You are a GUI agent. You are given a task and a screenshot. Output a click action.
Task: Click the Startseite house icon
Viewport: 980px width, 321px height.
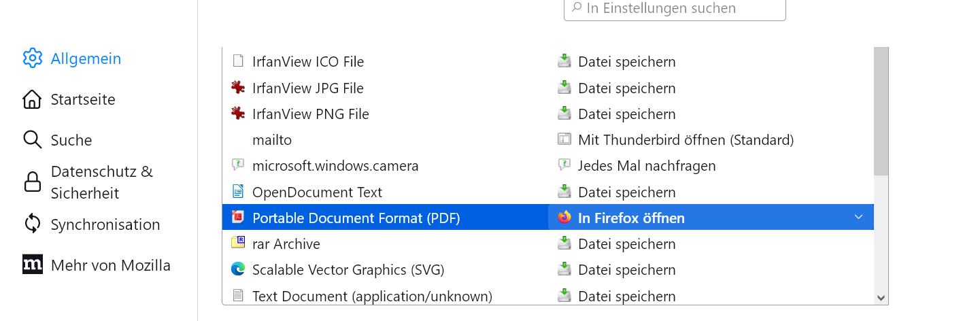pyautogui.click(x=32, y=99)
